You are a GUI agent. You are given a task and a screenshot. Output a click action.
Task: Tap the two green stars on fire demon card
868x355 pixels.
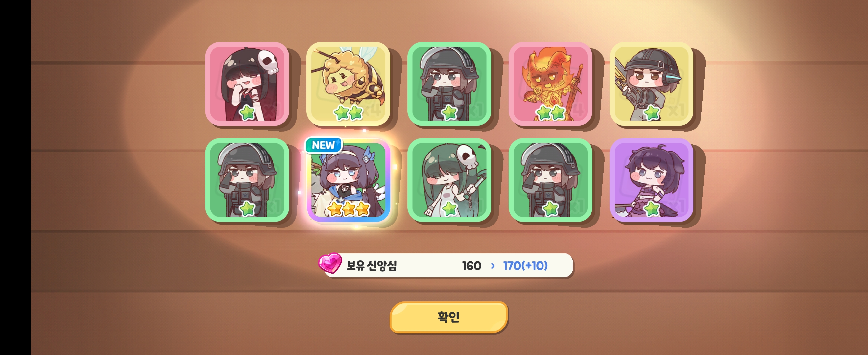tap(551, 112)
